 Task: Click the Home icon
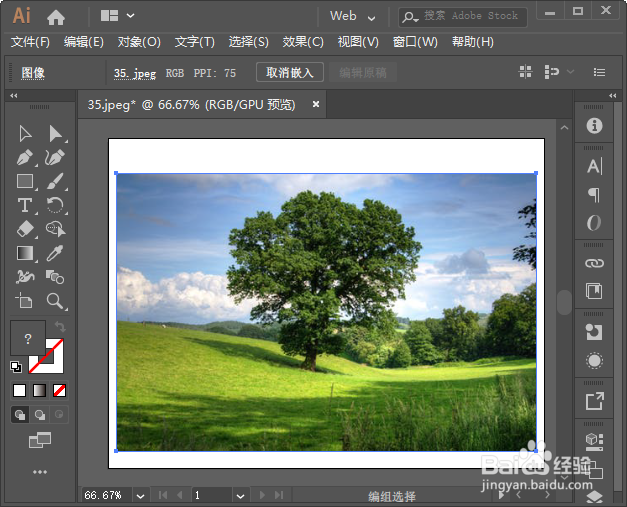56,17
